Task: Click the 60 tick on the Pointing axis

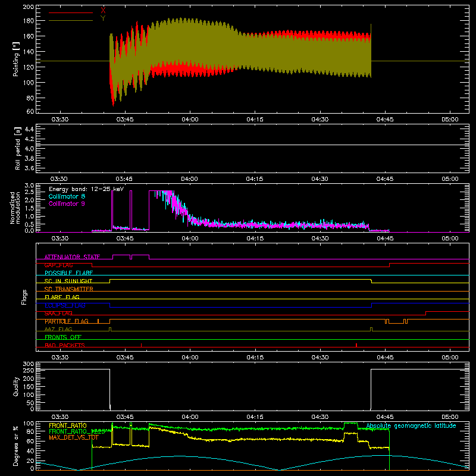Action: (x=30, y=111)
